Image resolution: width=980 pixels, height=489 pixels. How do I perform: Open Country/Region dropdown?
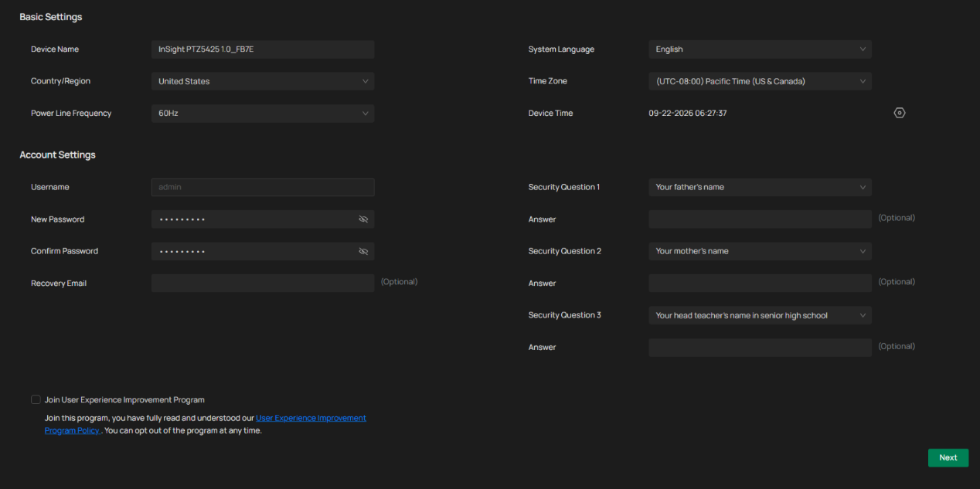263,81
